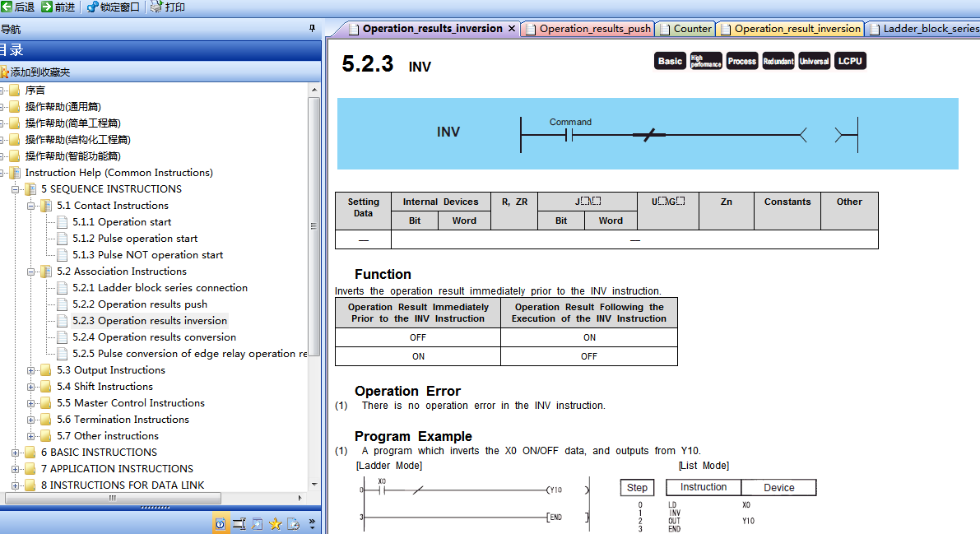Image resolution: width=980 pixels, height=534 pixels.
Task: Click the back (后退) arrow icon
Action: coord(7,7)
